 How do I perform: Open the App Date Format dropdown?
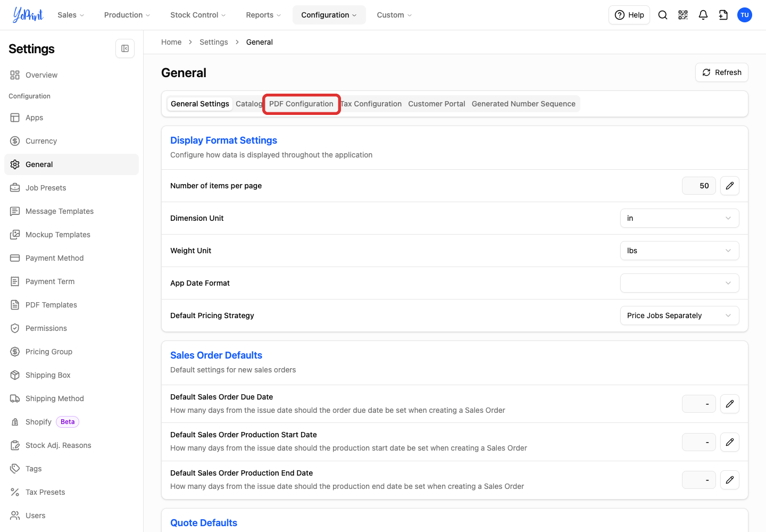point(679,283)
